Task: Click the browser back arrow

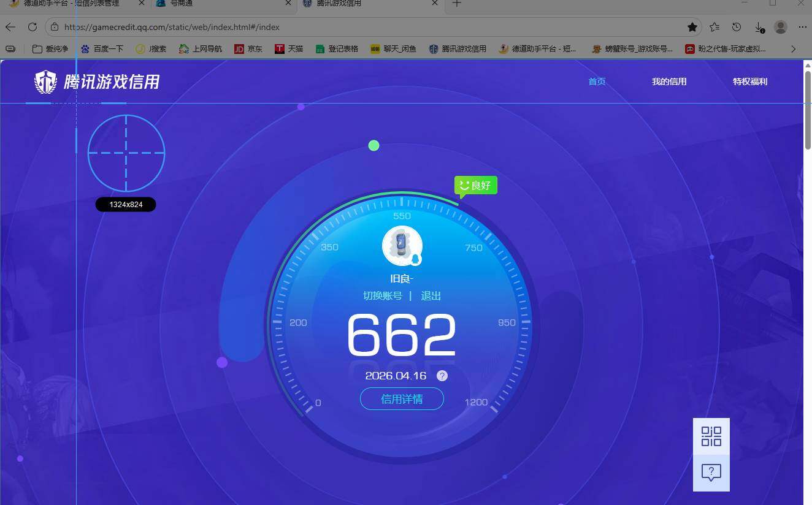Action: point(10,27)
